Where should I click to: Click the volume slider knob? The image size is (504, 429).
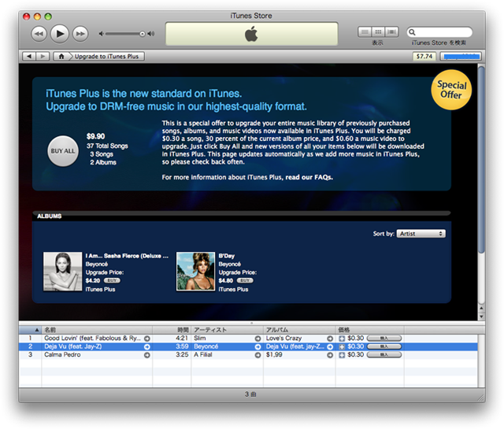[x=142, y=34]
